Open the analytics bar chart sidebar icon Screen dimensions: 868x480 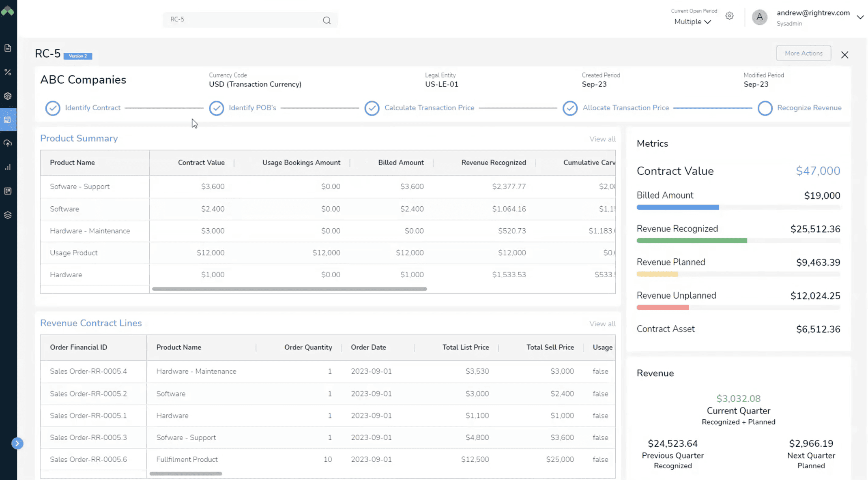[x=8, y=167]
